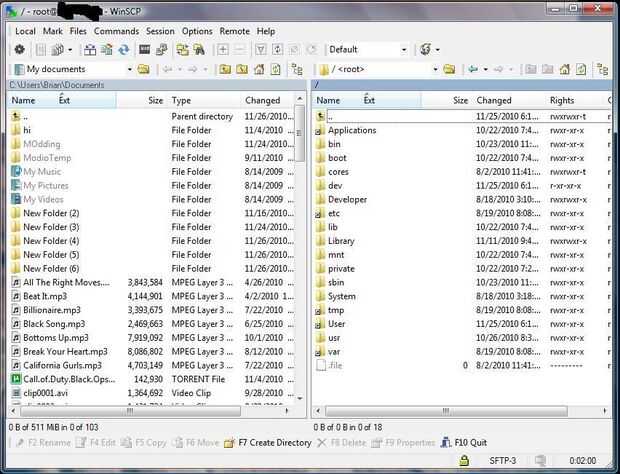Image resolution: width=620 pixels, height=474 pixels.
Task: Click the find files binoculars icon
Action: click(199, 49)
